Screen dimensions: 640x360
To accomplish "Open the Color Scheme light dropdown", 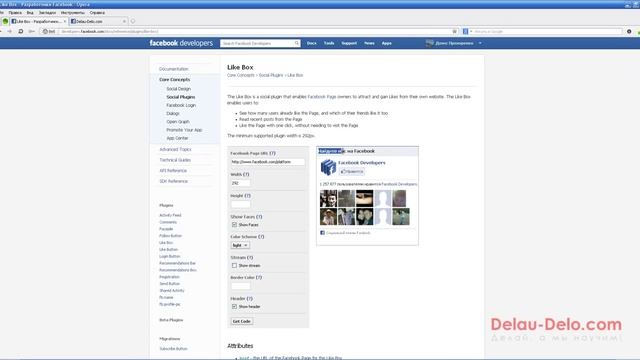I will [240, 245].
